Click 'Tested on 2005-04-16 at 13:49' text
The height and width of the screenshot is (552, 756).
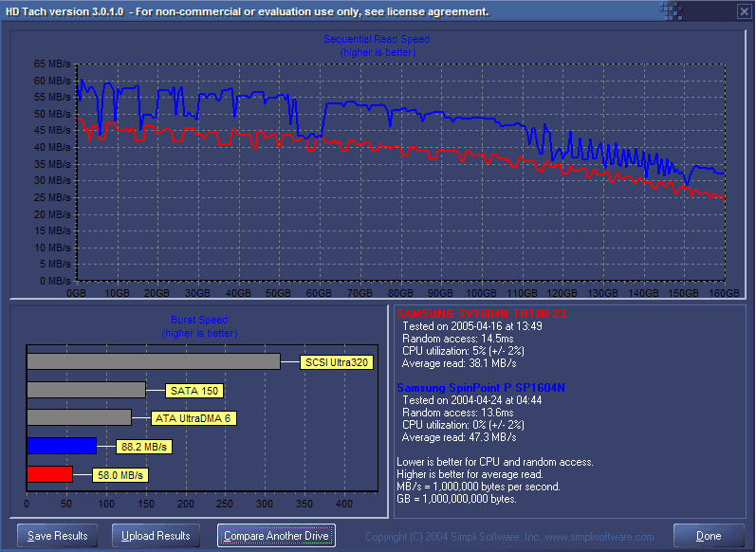click(x=472, y=326)
